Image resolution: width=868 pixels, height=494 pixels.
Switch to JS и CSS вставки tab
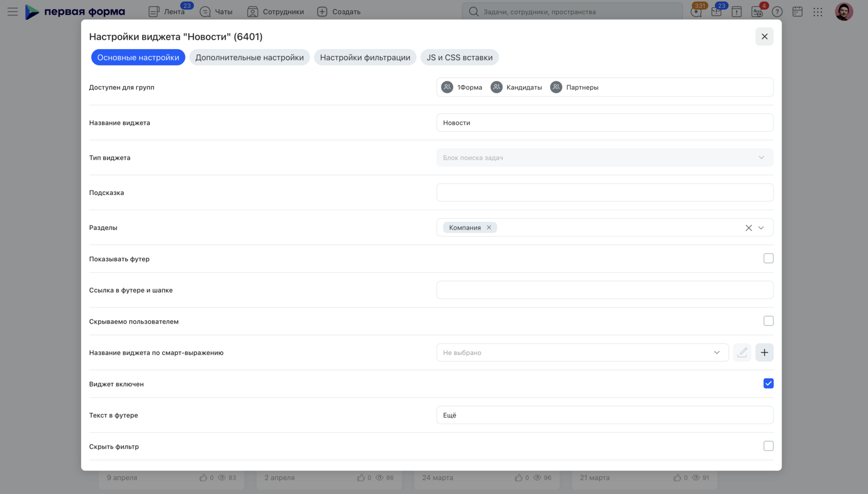459,57
